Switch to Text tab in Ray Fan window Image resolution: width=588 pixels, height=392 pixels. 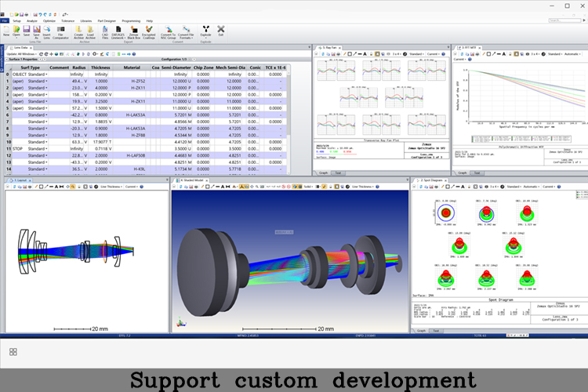338,172
